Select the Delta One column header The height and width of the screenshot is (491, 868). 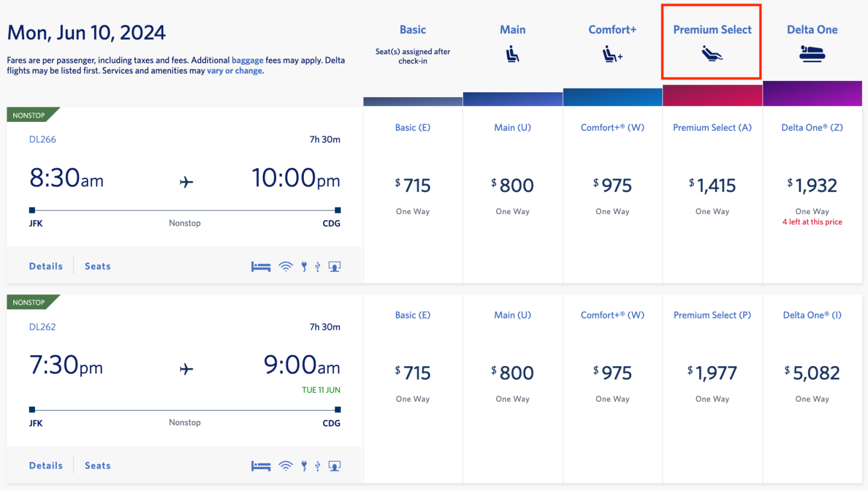[812, 30]
